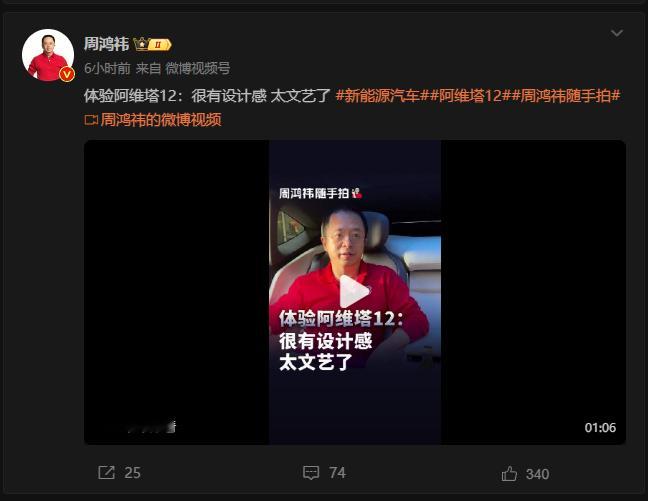648x501 pixels.
Task: Like the post with thumbs-up icon
Action: pos(509,473)
